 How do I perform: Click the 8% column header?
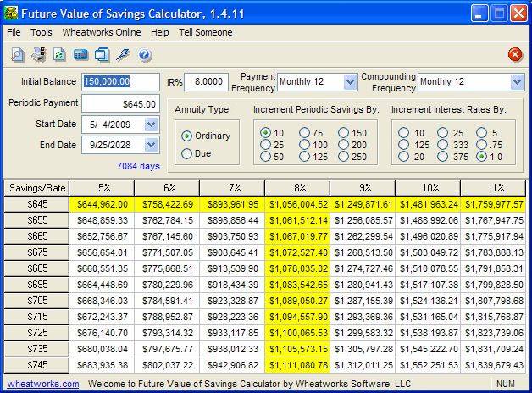coord(297,188)
